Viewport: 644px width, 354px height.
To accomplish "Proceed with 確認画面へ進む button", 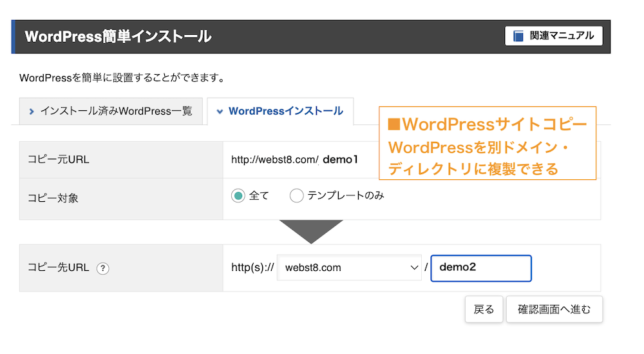I will coord(554,309).
